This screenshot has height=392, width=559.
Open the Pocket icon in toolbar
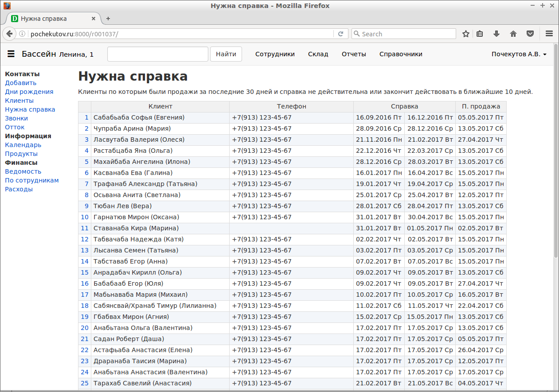(x=530, y=34)
